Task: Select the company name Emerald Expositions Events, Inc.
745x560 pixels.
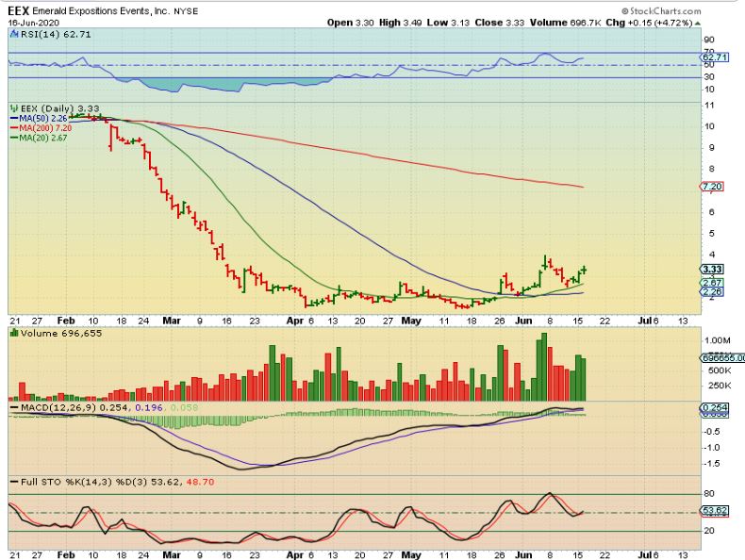Action: pos(100,11)
